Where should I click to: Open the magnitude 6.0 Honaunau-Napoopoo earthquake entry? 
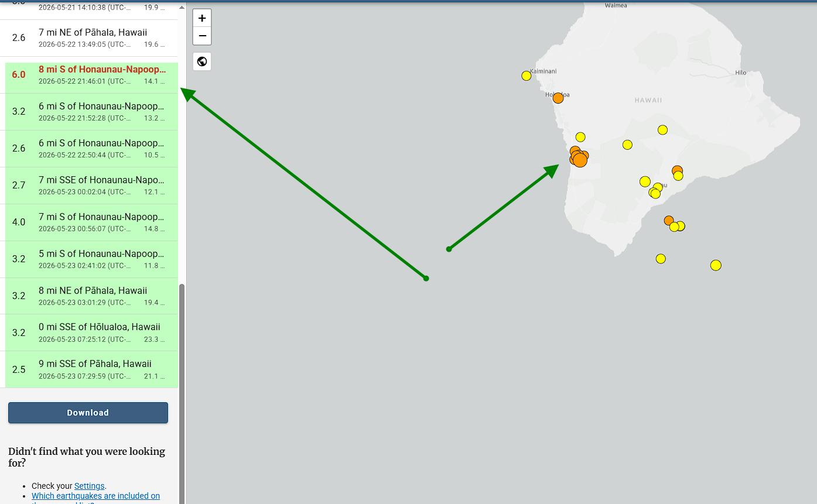pyautogui.click(x=91, y=75)
